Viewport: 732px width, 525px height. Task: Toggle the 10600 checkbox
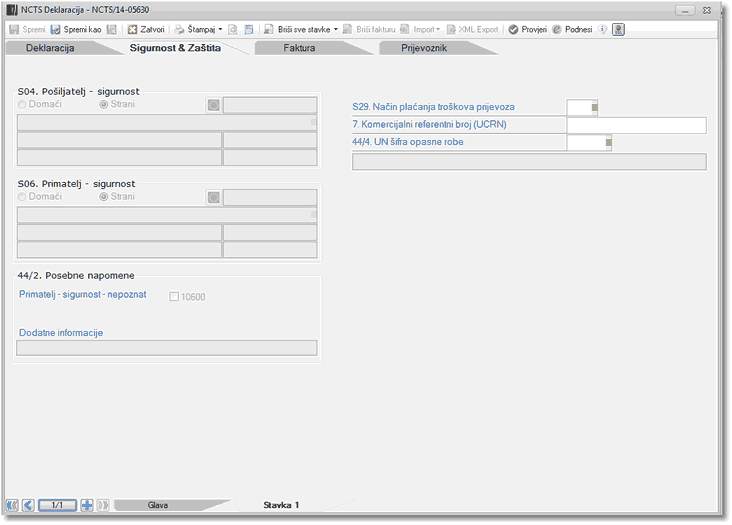click(174, 297)
